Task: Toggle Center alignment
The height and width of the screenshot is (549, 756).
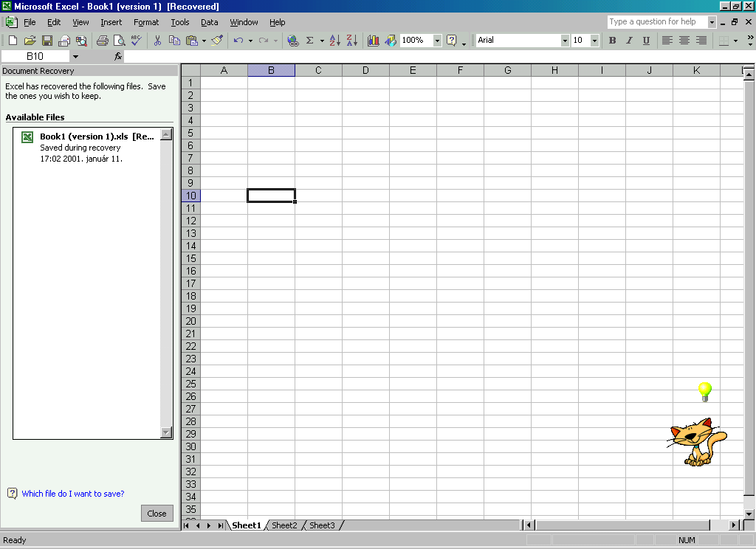Action: 684,41
